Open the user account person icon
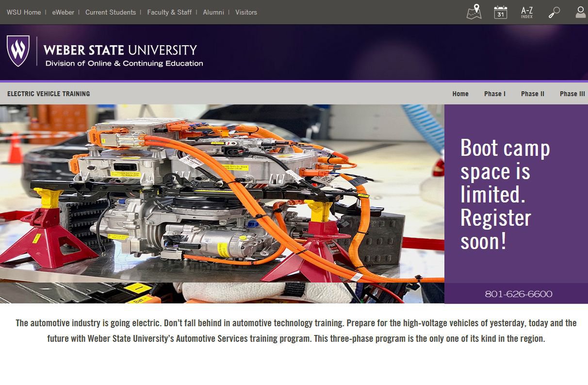The width and height of the screenshot is (588, 385). click(581, 12)
